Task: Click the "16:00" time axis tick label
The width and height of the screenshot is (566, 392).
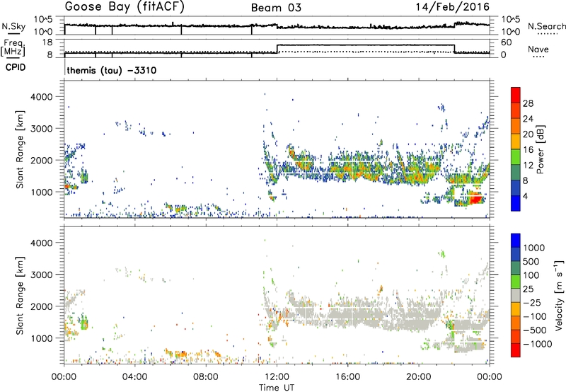Action: [x=347, y=377]
